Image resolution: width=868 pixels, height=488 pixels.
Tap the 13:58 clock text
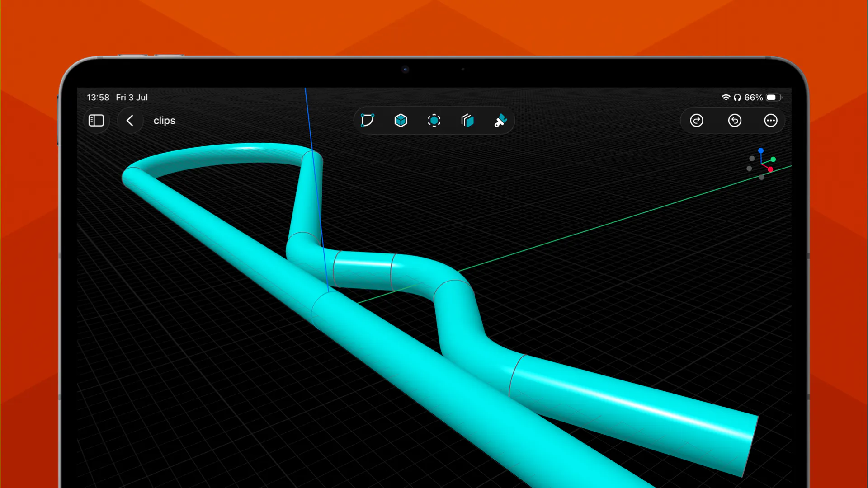pos(98,98)
